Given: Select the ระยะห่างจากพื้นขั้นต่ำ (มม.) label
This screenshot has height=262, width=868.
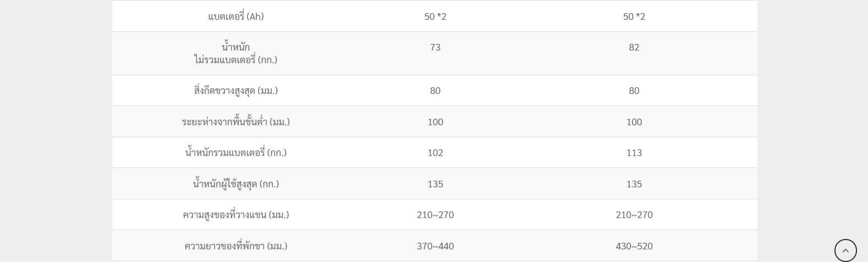Looking at the screenshot, I should (x=236, y=122).
